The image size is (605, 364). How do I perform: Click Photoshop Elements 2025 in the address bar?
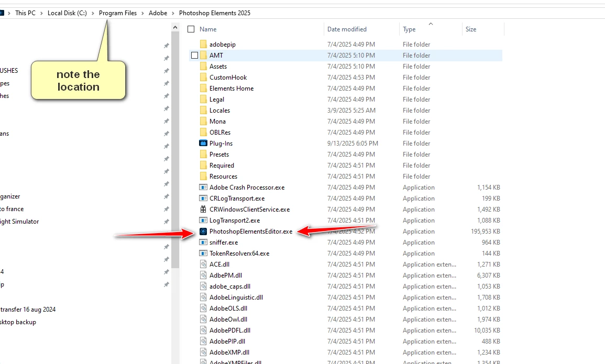pyautogui.click(x=215, y=13)
